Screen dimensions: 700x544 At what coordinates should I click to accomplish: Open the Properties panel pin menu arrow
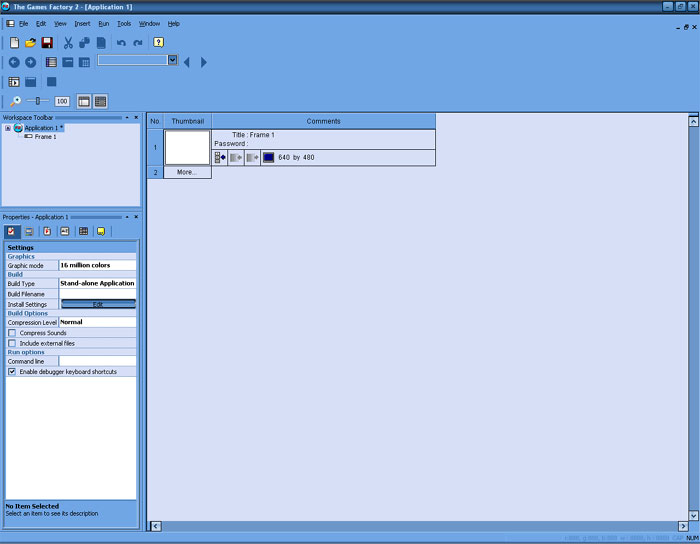tap(127, 217)
